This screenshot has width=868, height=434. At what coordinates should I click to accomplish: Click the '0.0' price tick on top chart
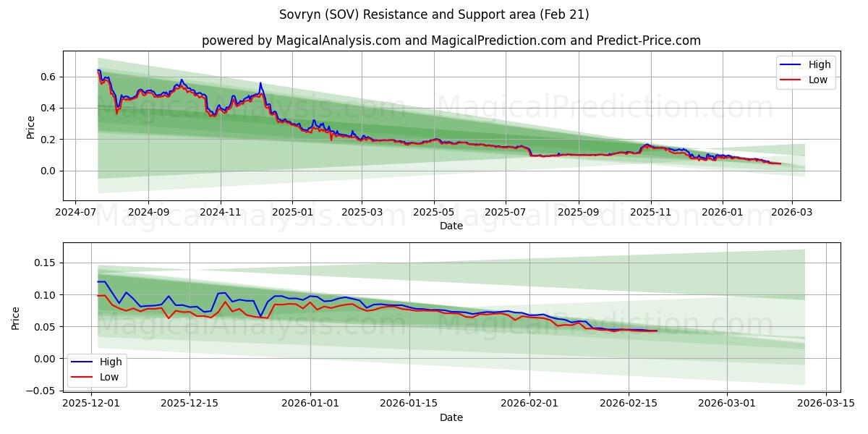point(49,171)
